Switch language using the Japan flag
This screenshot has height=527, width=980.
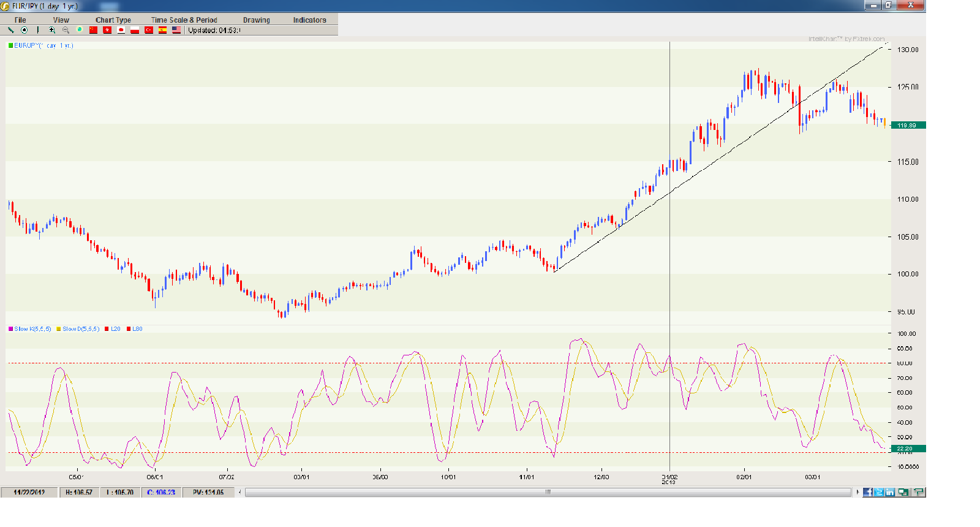pos(121,30)
